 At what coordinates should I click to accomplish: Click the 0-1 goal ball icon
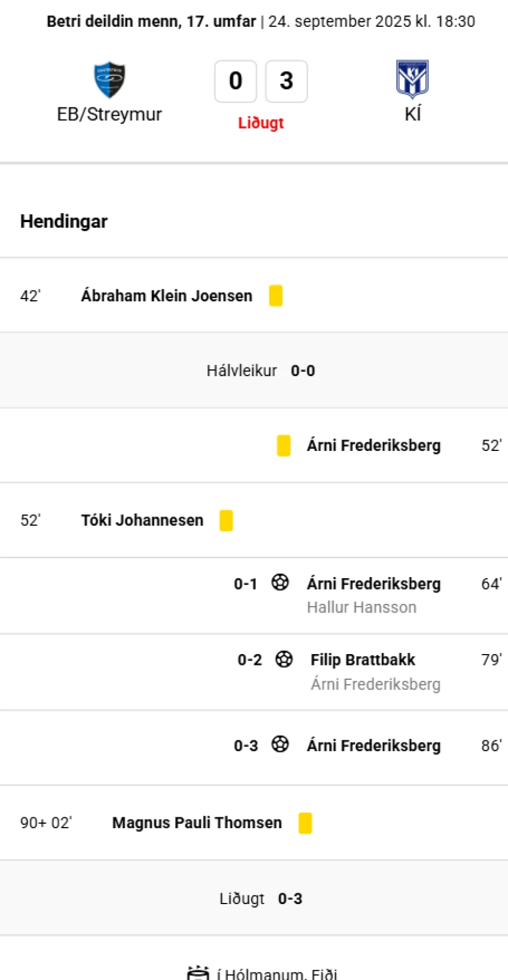tap(280, 583)
